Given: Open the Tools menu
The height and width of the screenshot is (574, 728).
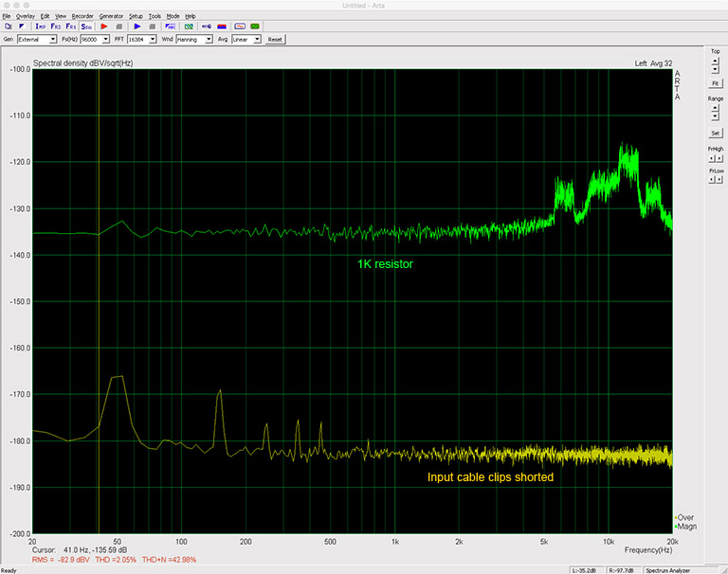Looking at the screenshot, I should pyautogui.click(x=155, y=16).
